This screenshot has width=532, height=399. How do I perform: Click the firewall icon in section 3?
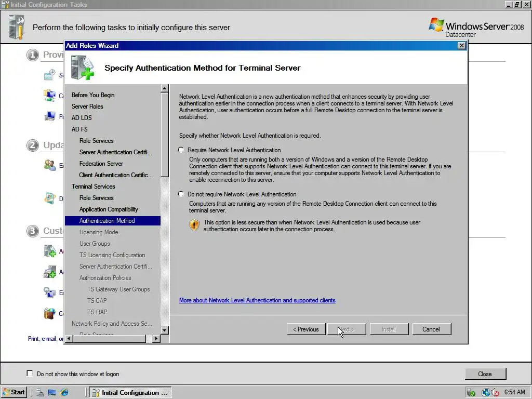50,313
